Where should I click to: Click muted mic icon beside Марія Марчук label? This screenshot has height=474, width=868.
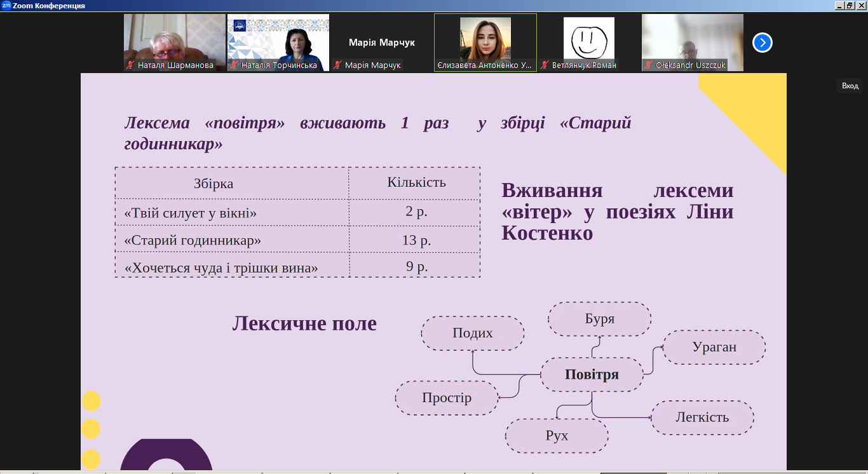click(337, 65)
